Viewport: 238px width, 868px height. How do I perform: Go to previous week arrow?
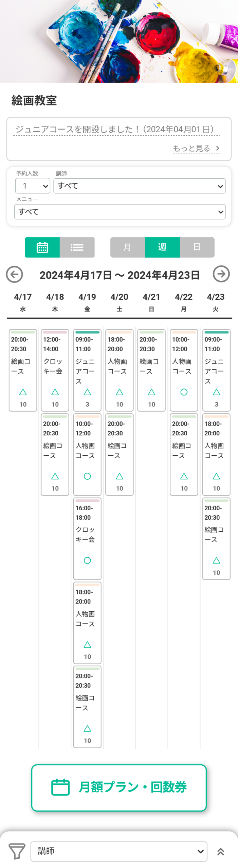tap(14, 274)
